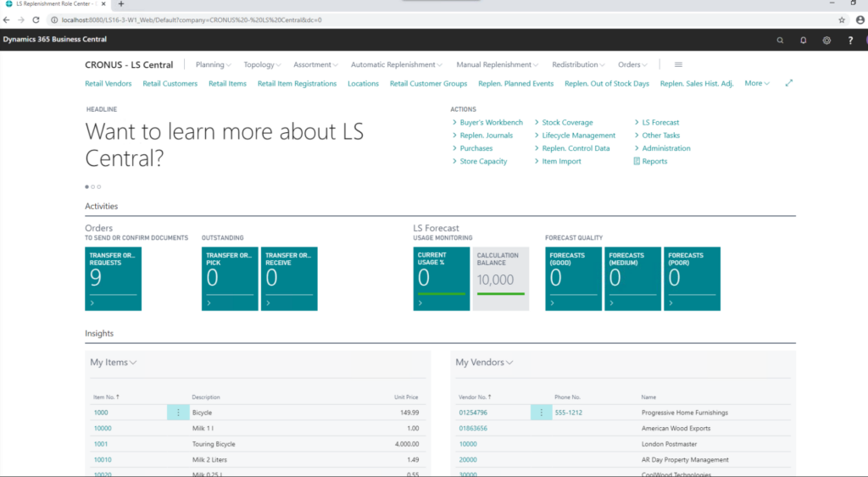The width and height of the screenshot is (868, 477).
Task: Open Retail Customer Groups link
Action: (x=428, y=84)
